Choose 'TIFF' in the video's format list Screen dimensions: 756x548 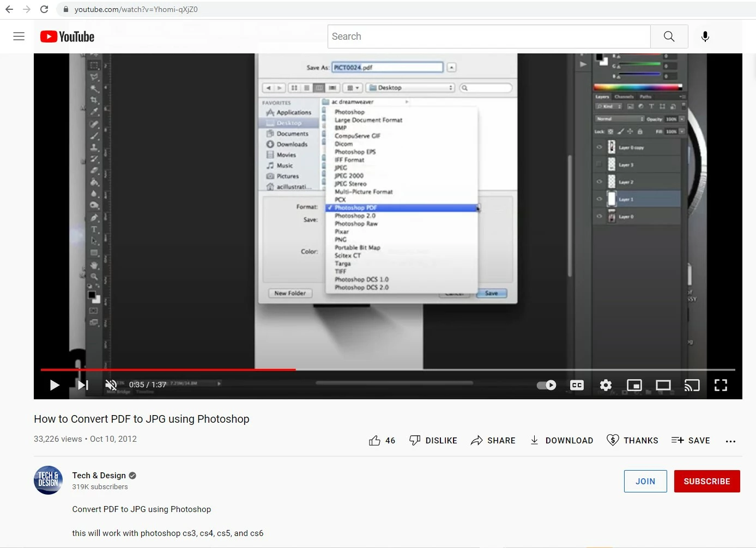341,271
